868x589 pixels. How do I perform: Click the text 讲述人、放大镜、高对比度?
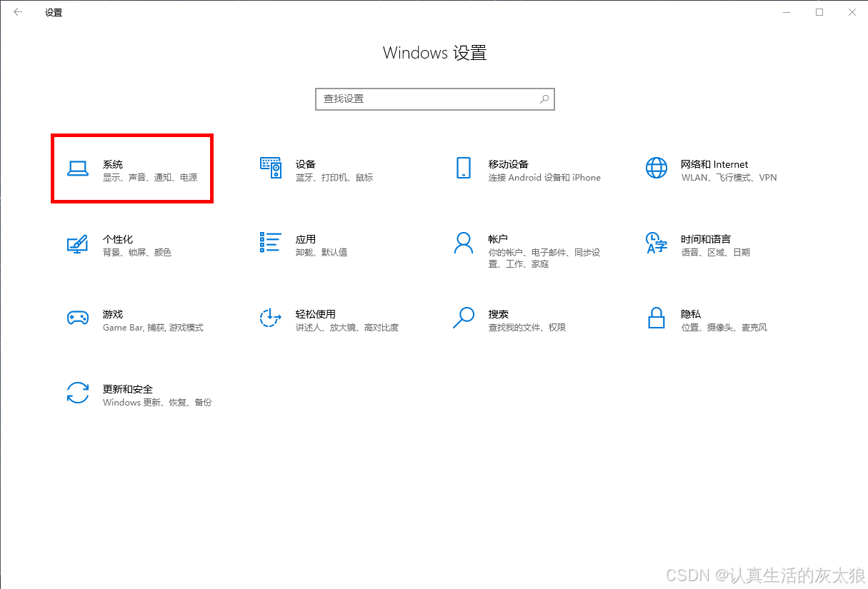click(x=347, y=328)
